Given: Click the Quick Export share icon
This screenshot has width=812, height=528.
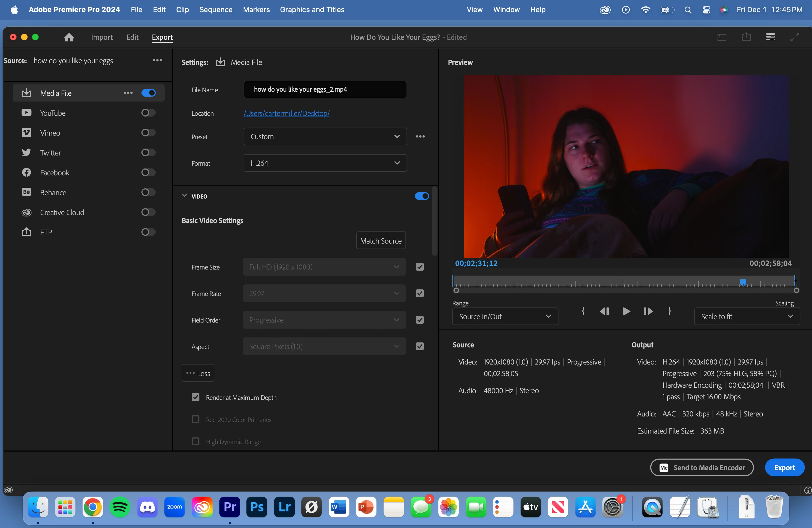Looking at the screenshot, I should click(746, 37).
